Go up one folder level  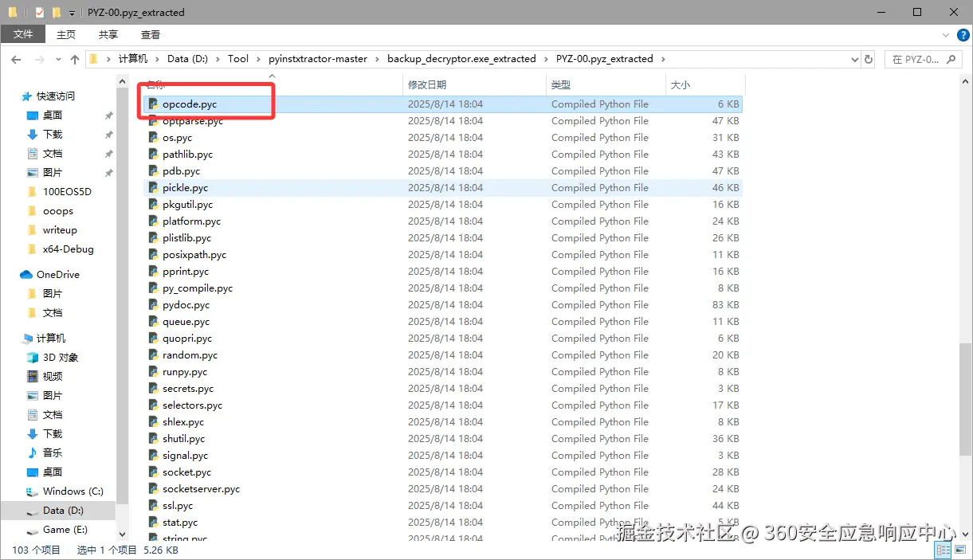tap(75, 59)
